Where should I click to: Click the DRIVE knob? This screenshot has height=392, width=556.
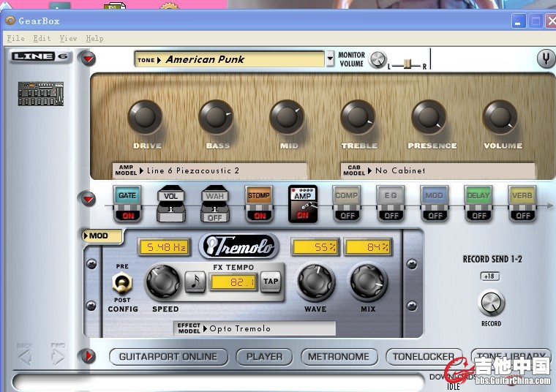(145, 117)
